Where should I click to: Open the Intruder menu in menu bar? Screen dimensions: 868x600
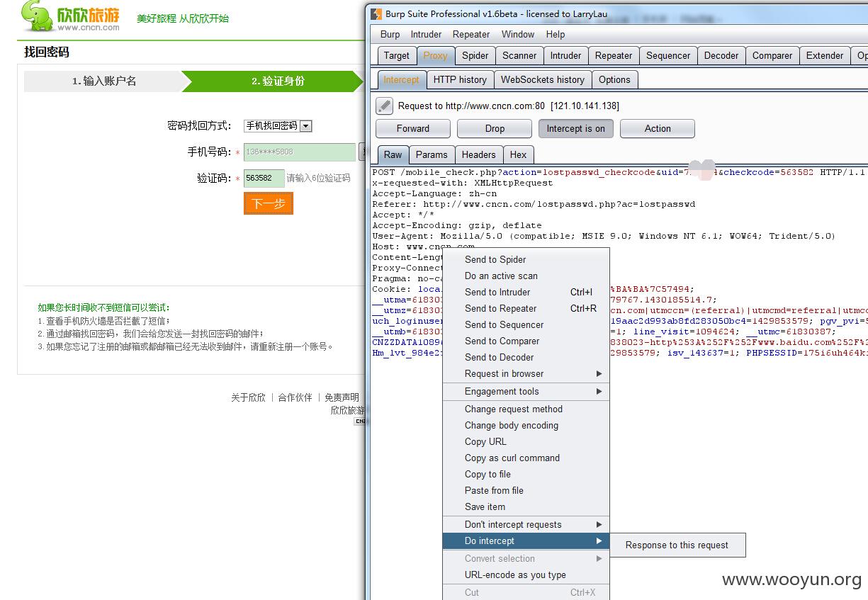426,34
